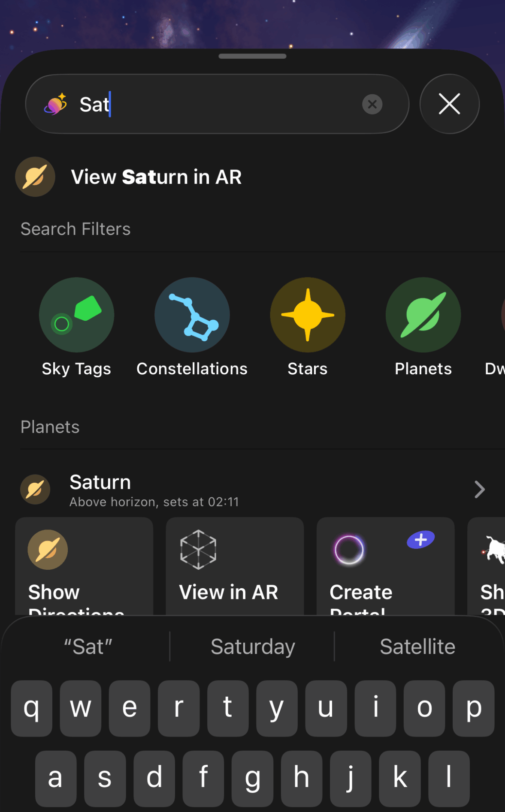Expand Saturn details with the chevron
The image size is (505, 812).
[480, 490]
